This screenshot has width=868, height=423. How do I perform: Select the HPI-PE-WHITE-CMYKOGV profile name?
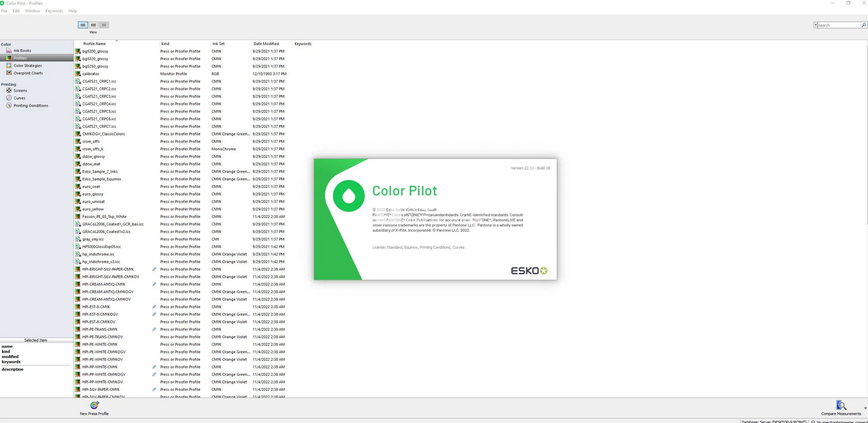[104, 352]
